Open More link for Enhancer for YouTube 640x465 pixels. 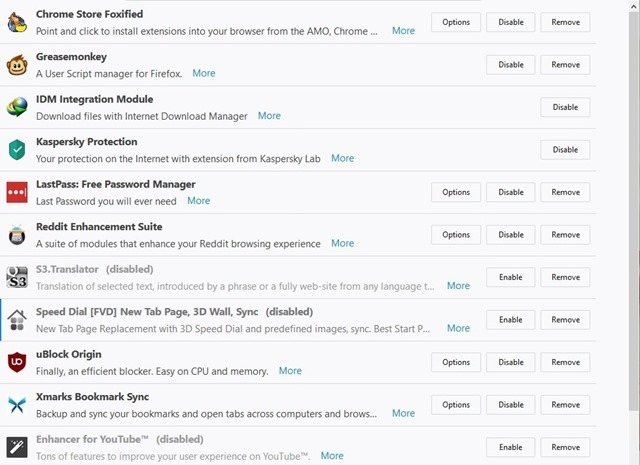(x=331, y=456)
